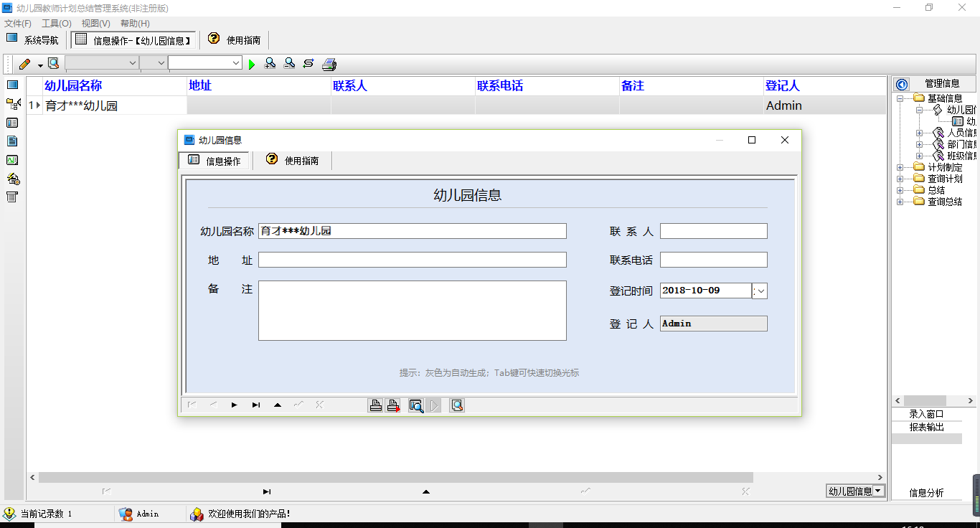Jump to last record in dialog navigator

pyautogui.click(x=256, y=405)
